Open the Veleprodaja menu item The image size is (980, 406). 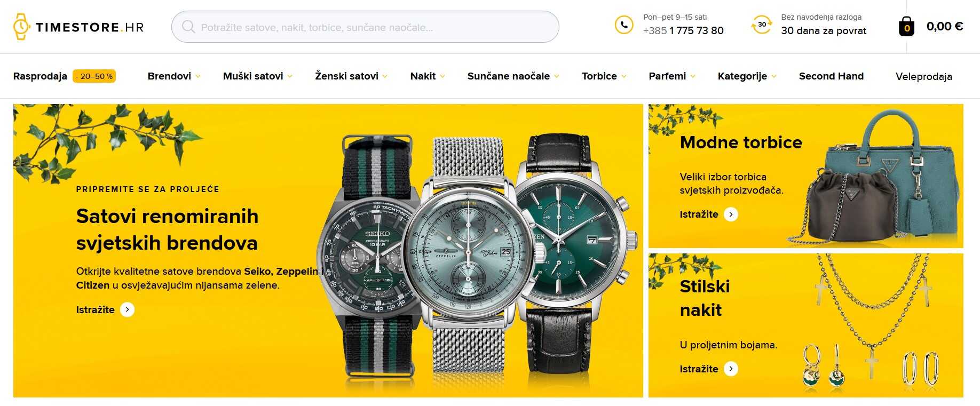pos(923,76)
